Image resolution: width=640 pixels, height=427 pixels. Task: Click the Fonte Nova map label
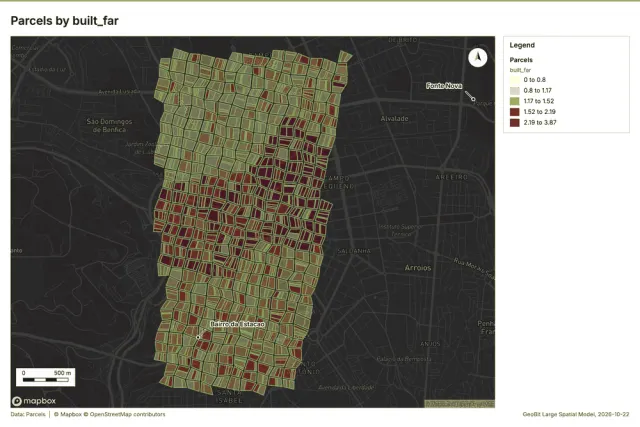[x=444, y=86]
